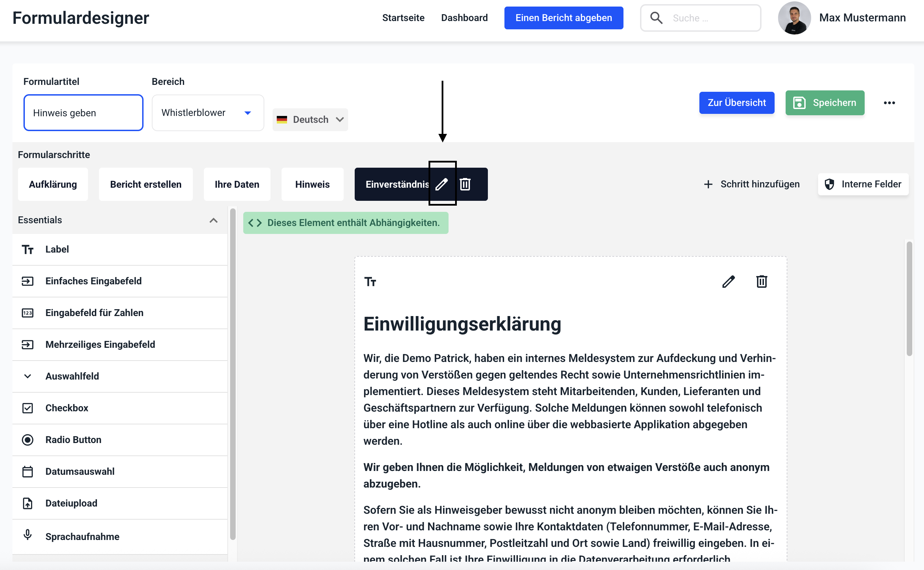Image resolution: width=924 pixels, height=570 pixels.
Task: Select the Checkbox element in Essentials
Action: coord(67,408)
